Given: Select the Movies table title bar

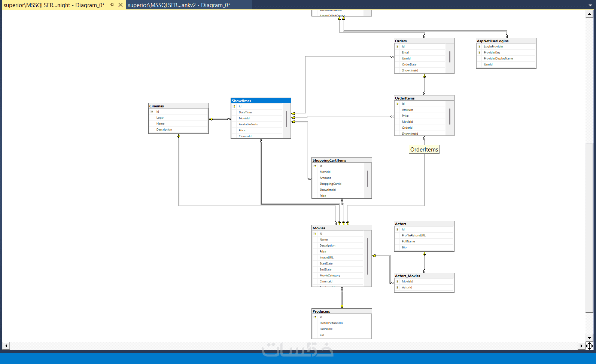Looking at the screenshot, I should [x=342, y=228].
